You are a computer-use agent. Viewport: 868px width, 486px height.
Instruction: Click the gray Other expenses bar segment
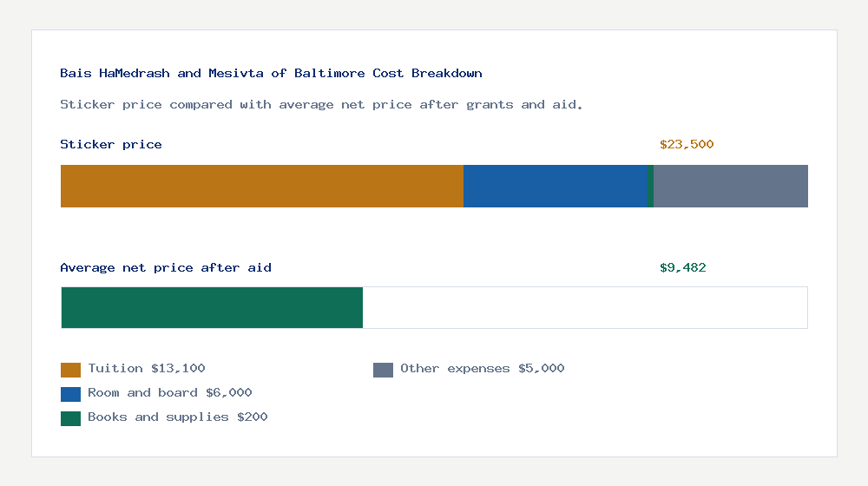(731, 186)
